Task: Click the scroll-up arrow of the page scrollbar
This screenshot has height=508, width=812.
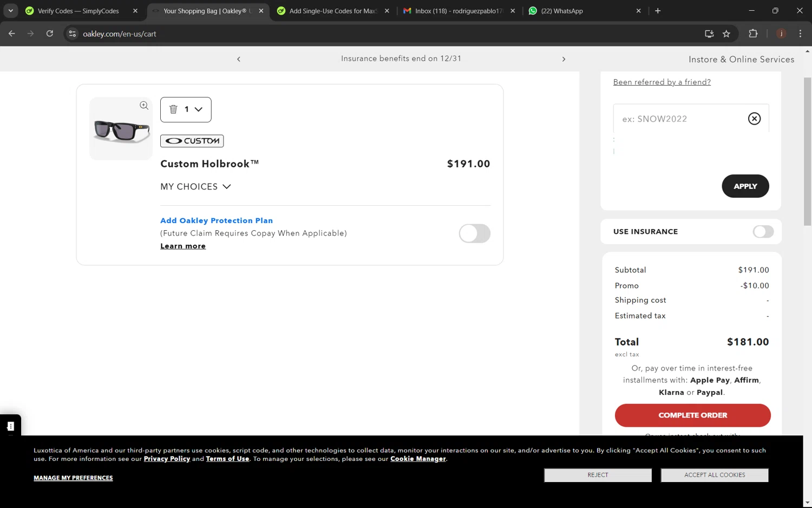Action: 808,51
